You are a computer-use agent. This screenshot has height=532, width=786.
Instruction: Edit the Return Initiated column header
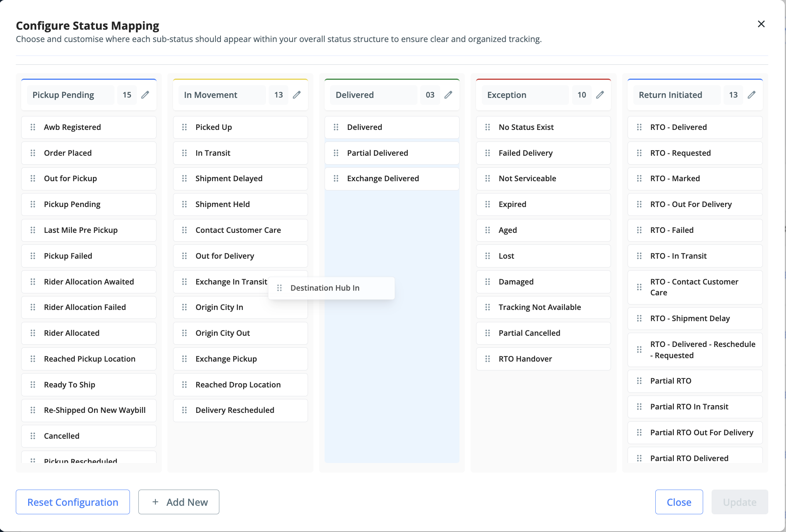[751, 95]
